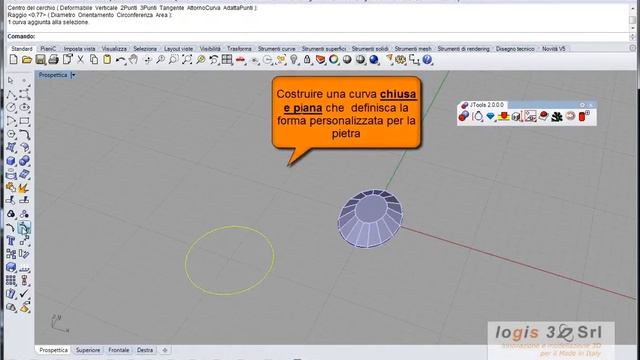Open Options with the gear icon
This screenshot has height=360, width=640.
click(400, 60)
